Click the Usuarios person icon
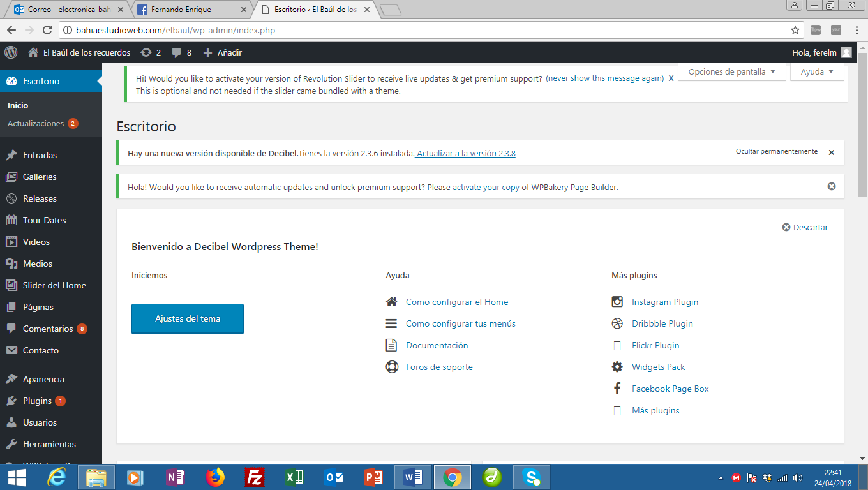868x490 pixels. [11, 422]
